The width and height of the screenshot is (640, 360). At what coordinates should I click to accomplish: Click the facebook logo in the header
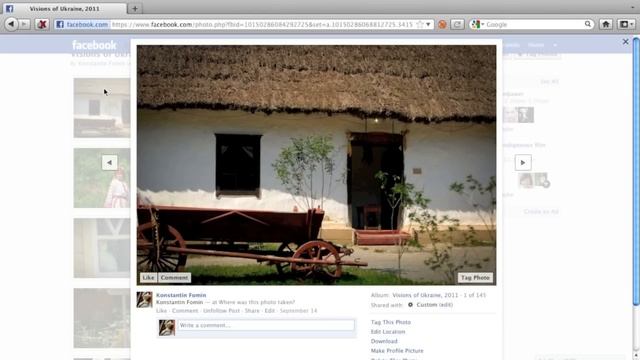[x=94, y=45]
